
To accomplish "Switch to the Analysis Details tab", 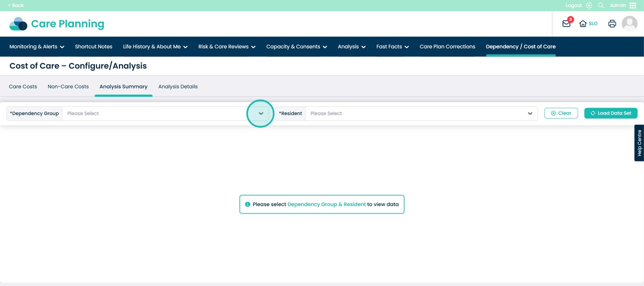I will pyautogui.click(x=178, y=87).
